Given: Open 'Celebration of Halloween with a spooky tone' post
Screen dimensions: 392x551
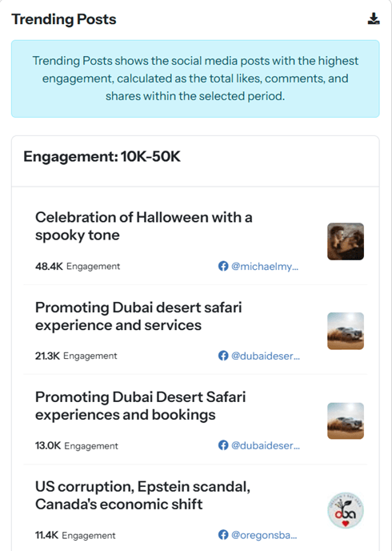Looking at the screenshot, I should pos(143,227).
